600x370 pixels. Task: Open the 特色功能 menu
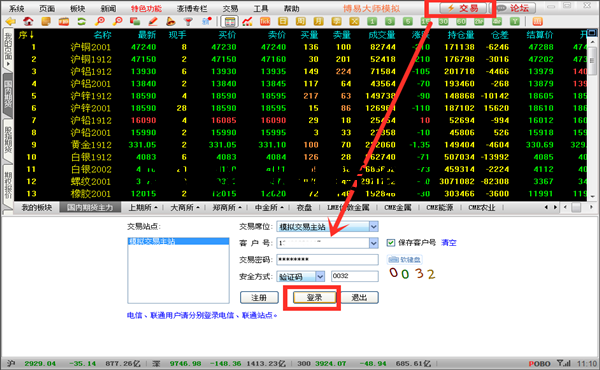(146, 8)
